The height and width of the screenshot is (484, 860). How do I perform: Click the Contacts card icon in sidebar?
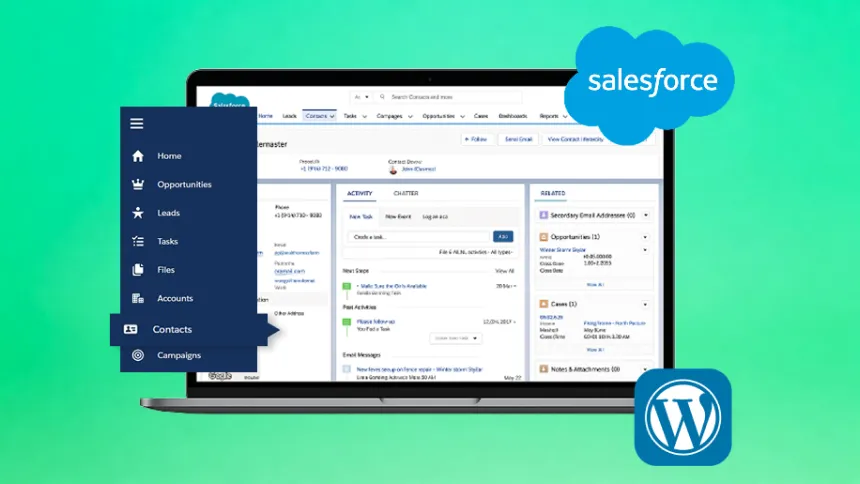pos(131,329)
